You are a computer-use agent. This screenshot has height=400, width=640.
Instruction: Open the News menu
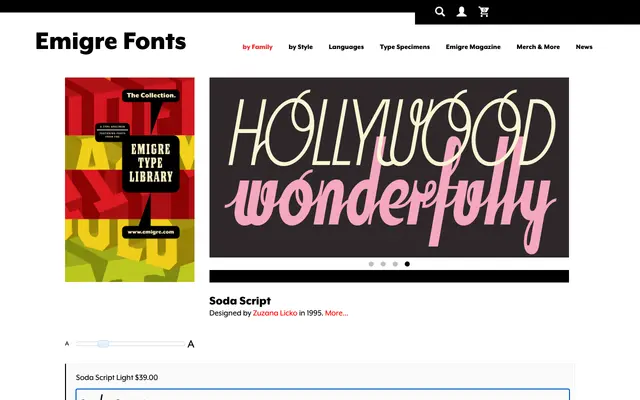tap(584, 47)
